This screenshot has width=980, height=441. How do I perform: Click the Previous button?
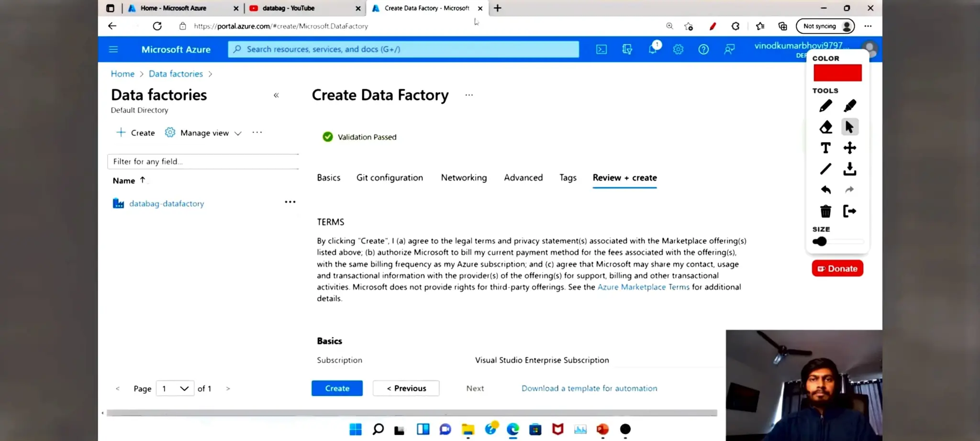tap(406, 388)
